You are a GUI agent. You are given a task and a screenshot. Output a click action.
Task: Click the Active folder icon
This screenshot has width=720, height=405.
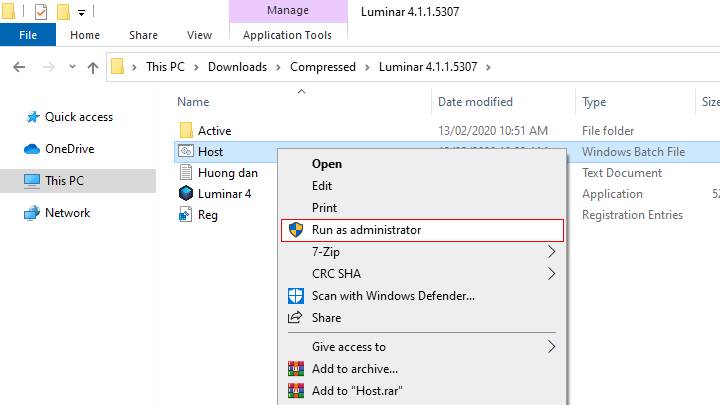[x=186, y=130]
